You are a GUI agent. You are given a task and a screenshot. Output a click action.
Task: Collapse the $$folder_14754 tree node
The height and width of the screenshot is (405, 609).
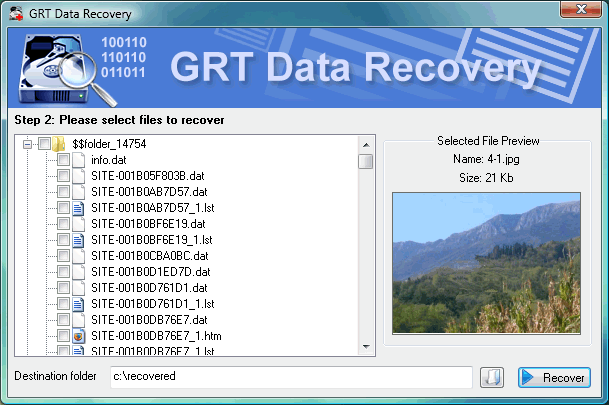click(x=28, y=144)
